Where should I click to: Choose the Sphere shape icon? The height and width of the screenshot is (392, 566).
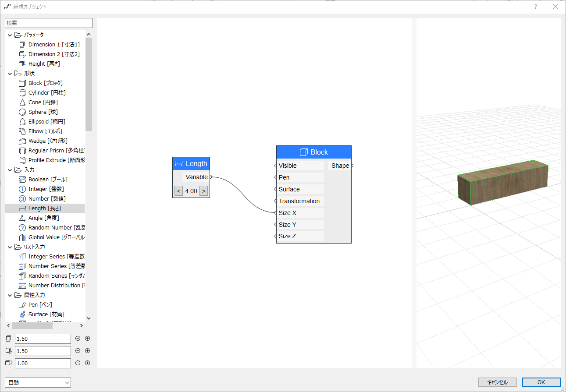coord(22,112)
